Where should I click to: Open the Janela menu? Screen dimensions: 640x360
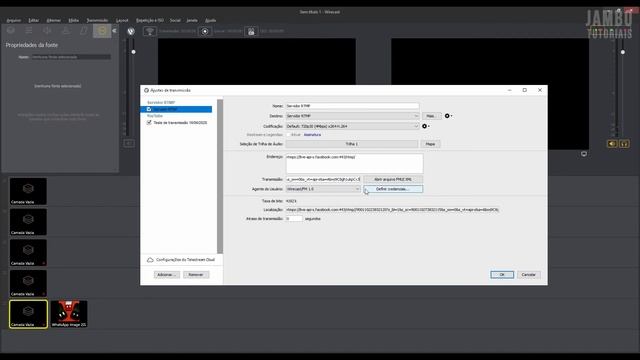(192, 20)
